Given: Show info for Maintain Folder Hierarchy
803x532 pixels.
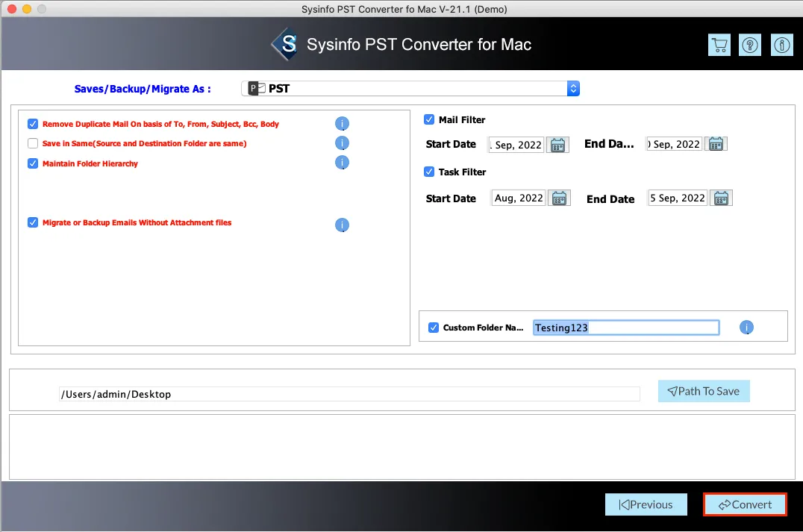Looking at the screenshot, I should click(x=342, y=163).
